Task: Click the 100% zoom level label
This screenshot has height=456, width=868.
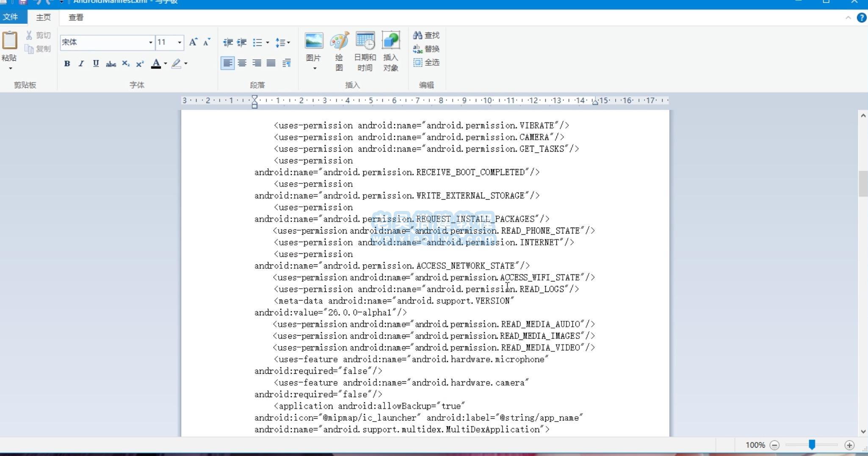Action: 755,445
